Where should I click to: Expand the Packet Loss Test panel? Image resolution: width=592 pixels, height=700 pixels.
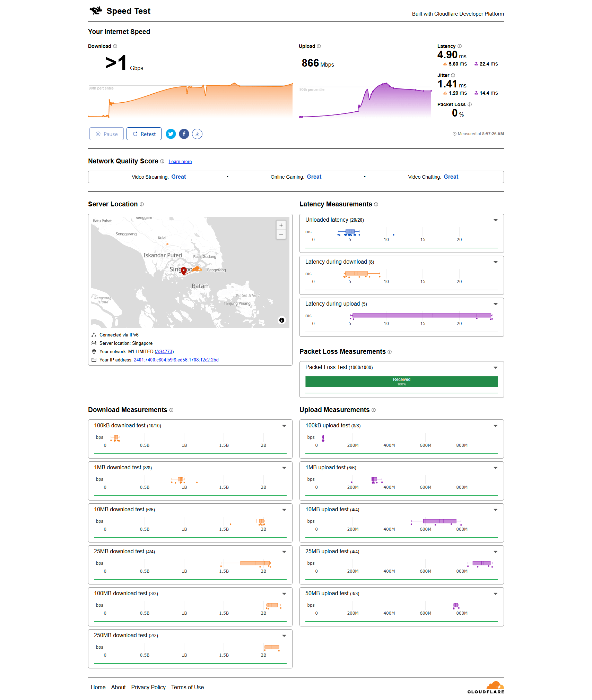click(495, 368)
